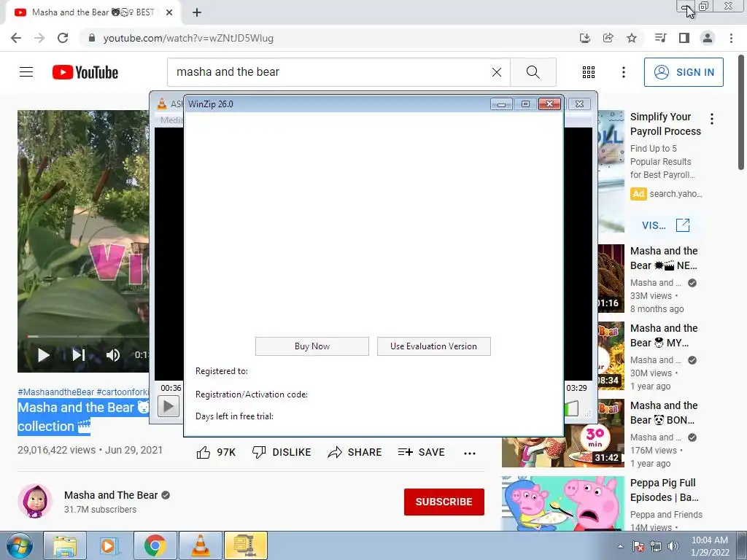
Task: Click the YouTube video progress bar
Action: point(88,336)
